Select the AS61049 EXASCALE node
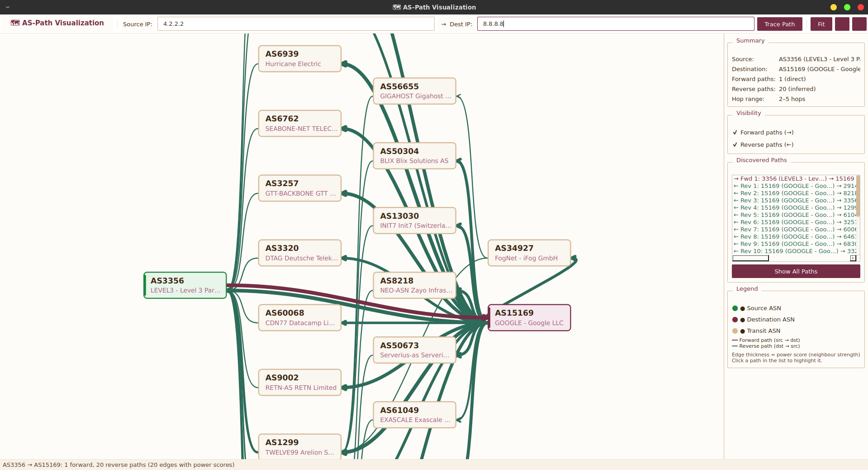 tap(414, 415)
